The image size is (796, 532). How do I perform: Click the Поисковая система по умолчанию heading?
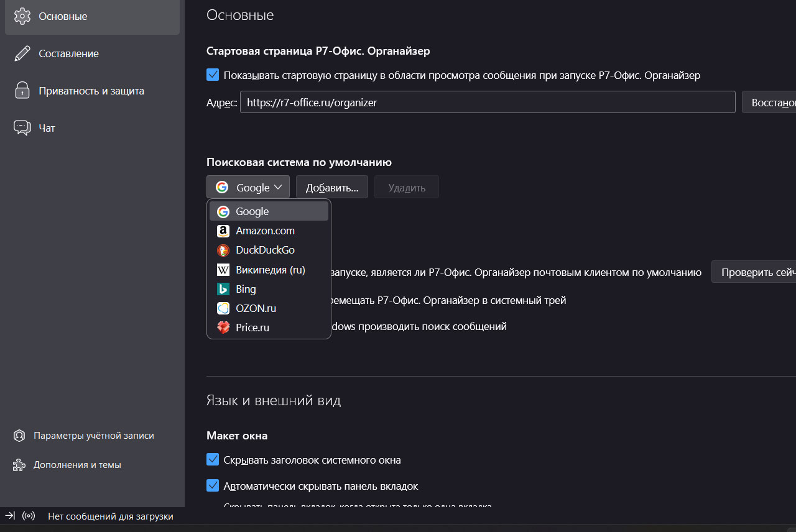tap(299, 162)
